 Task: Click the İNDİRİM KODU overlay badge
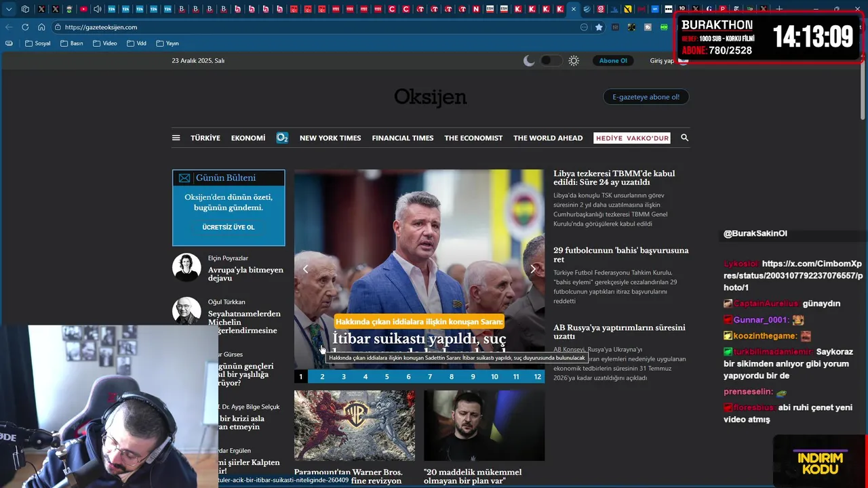pyautogui.click(x=819, y=462)
